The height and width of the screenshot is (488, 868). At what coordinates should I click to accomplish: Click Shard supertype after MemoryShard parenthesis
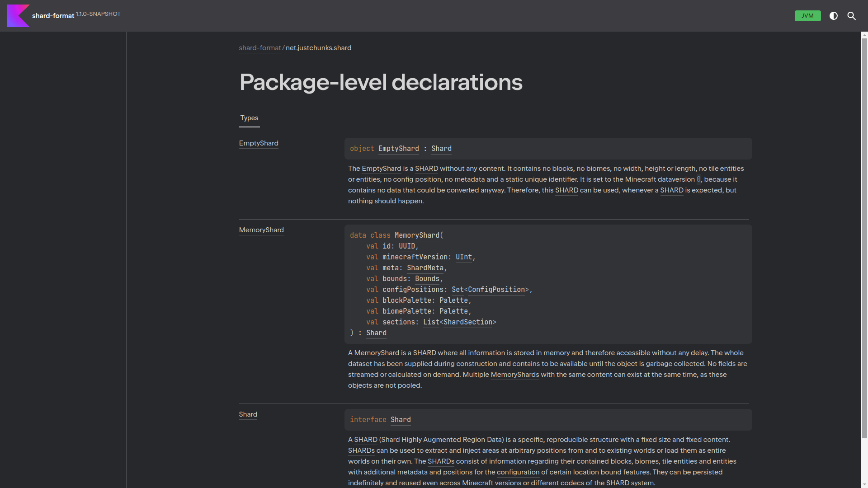pyautogui.click(x=376, y=333)
